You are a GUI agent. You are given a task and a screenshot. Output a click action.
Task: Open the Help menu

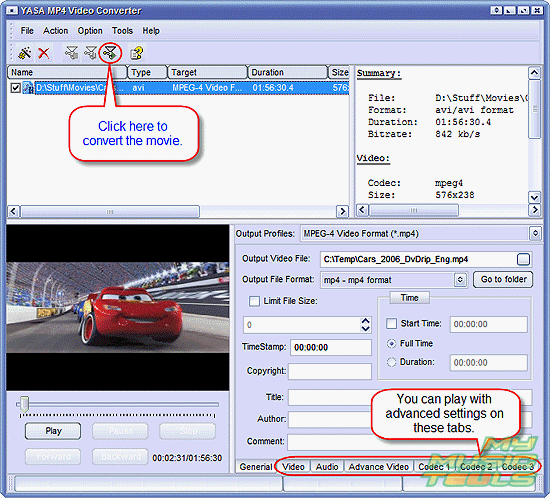pos(151,31)
